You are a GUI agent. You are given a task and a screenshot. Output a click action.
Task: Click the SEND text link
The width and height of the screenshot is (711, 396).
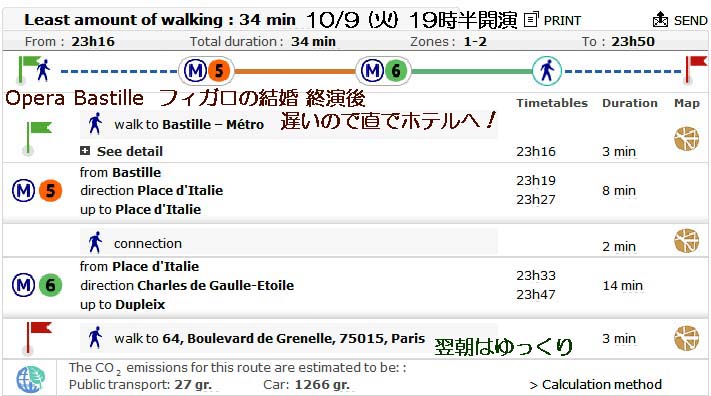pos(691,21)
